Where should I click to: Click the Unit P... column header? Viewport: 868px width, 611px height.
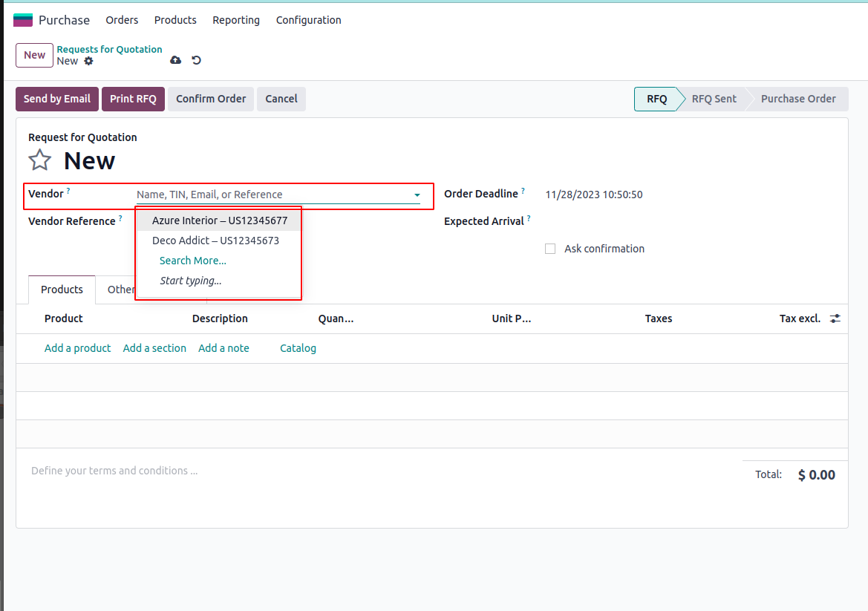pos(512,318)
